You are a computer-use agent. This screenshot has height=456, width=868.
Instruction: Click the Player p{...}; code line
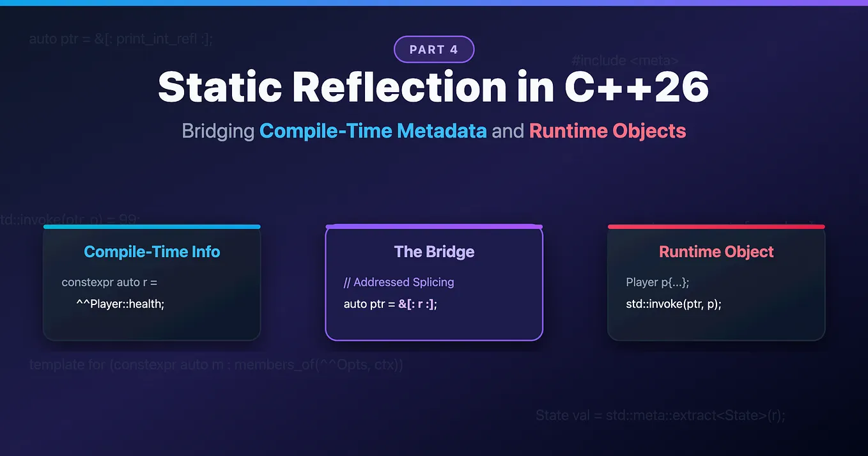point(658,282)
